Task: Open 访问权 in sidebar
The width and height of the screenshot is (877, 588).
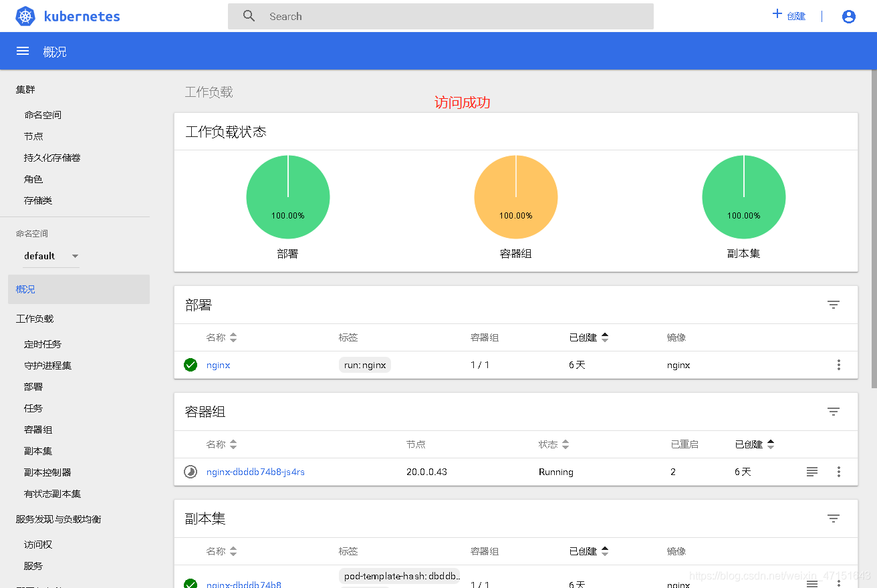Action: (38, 545)
